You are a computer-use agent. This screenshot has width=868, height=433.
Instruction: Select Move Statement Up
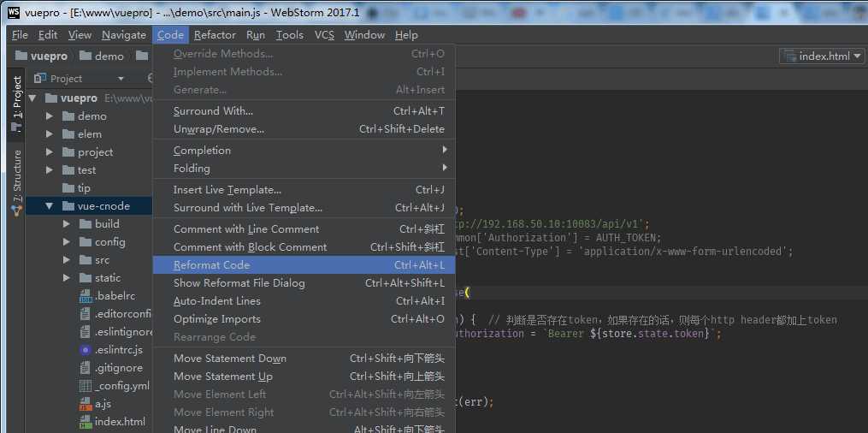tap(304, 376)
